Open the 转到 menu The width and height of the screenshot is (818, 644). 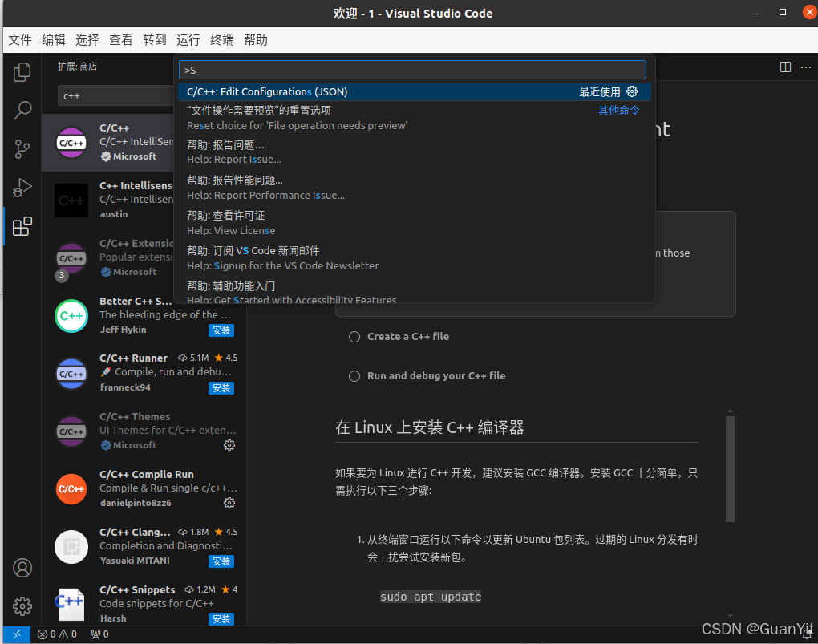(155, 40)
